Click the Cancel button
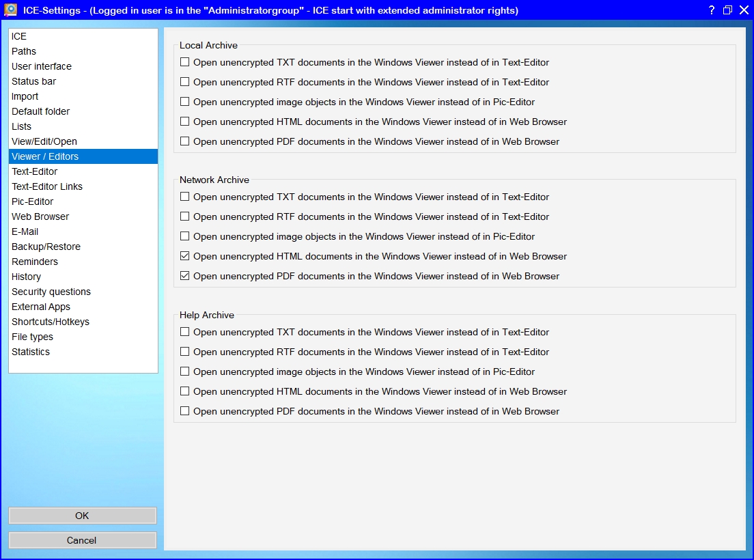The width and height of the screenshot is (754, 560). click(x=82, y=540)
